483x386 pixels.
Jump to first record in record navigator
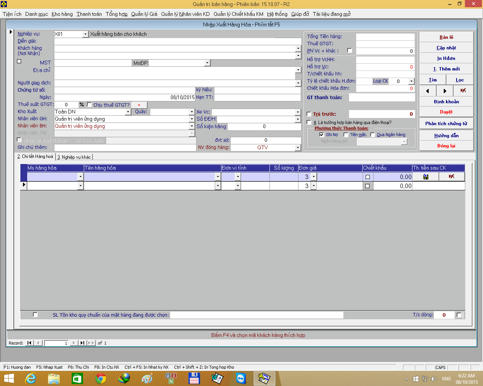tap(29, 343)
